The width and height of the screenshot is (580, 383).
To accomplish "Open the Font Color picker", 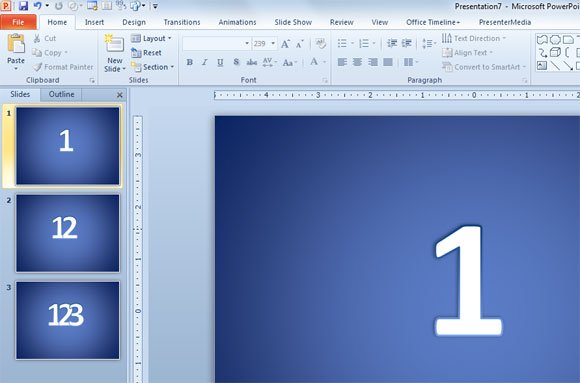I will [314, 62].
